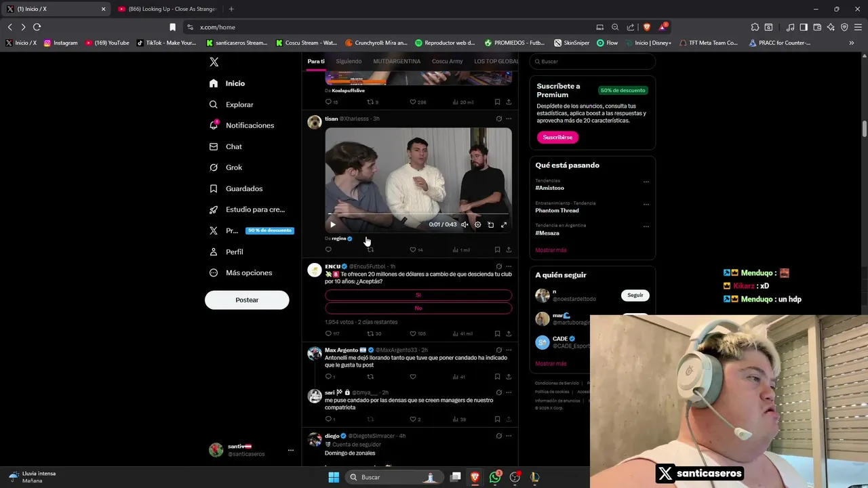Open Brave Wallet toolbar icon
The height and width of the screenshot is (488, 868).
coord(817,27)
